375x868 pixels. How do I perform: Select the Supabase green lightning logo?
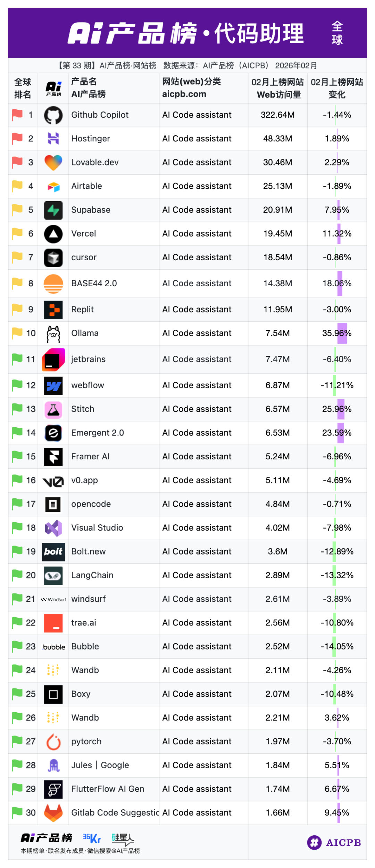point(53,210)
